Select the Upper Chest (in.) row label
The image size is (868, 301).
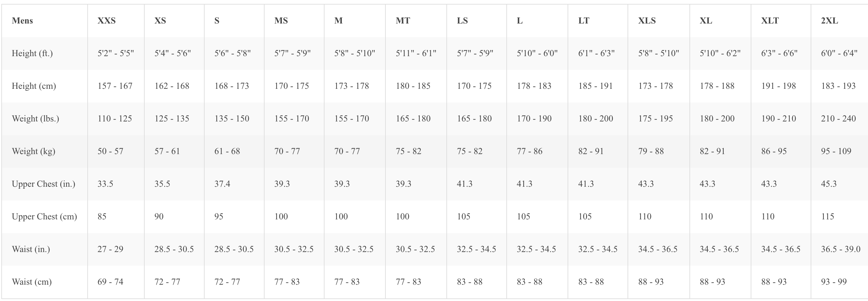click(43, 184)
